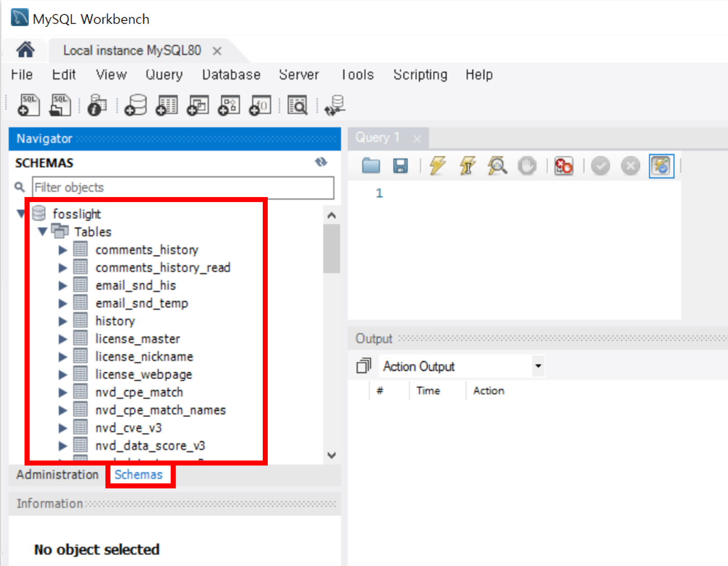Click the schema tree scrollbar thumb
Screen dimensions: 728x566
click(x=331, y=248)
